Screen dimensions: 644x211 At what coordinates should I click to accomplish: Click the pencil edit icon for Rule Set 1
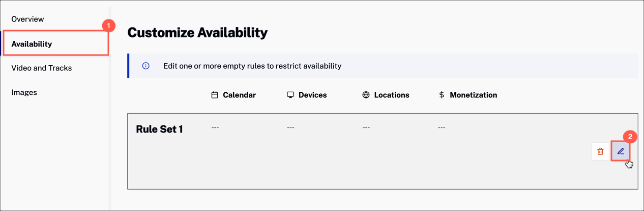point(621,151)
